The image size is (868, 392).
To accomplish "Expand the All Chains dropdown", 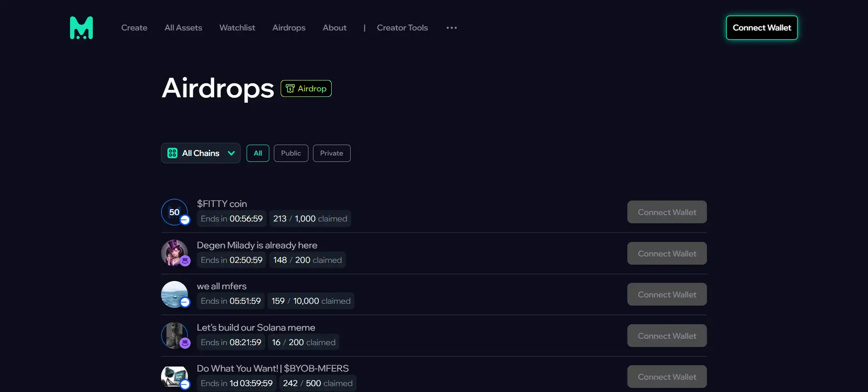I will click(x=201, y=153).
